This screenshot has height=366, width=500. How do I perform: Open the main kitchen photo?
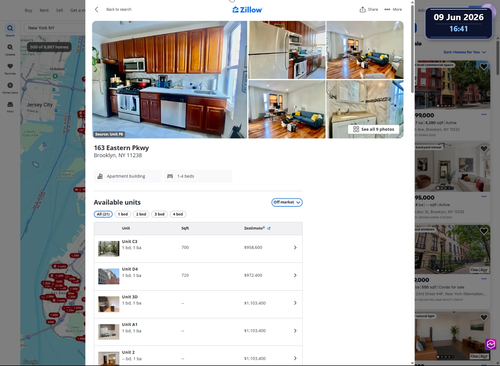170,79
